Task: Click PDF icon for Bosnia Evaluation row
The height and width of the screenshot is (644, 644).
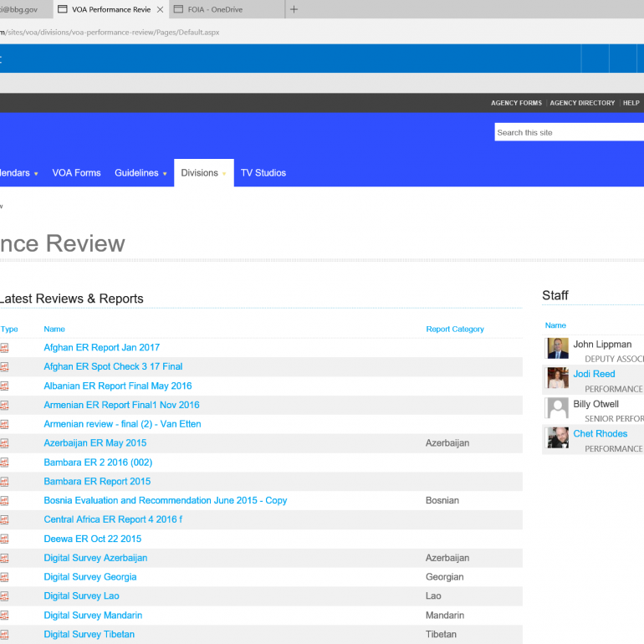Action: pyautogui.click(x=4, y=501)
